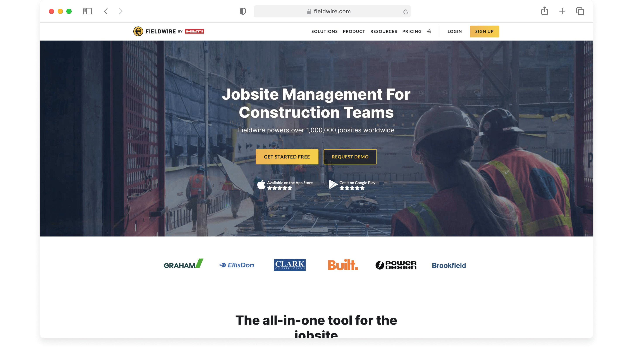Reload the page with the refresh icon
Image resolution: width=633 pixels, height=364 pixels.
pyautogui.click(x=406, y=12)
